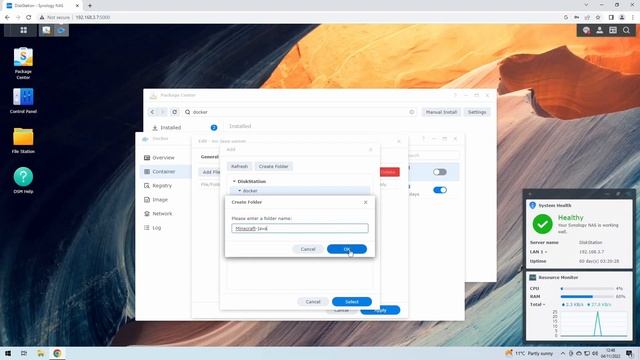Screen dimensions: 640x360
Task: Click the Chrome icon in Windows taskbar
Action: tap(57, 353)
